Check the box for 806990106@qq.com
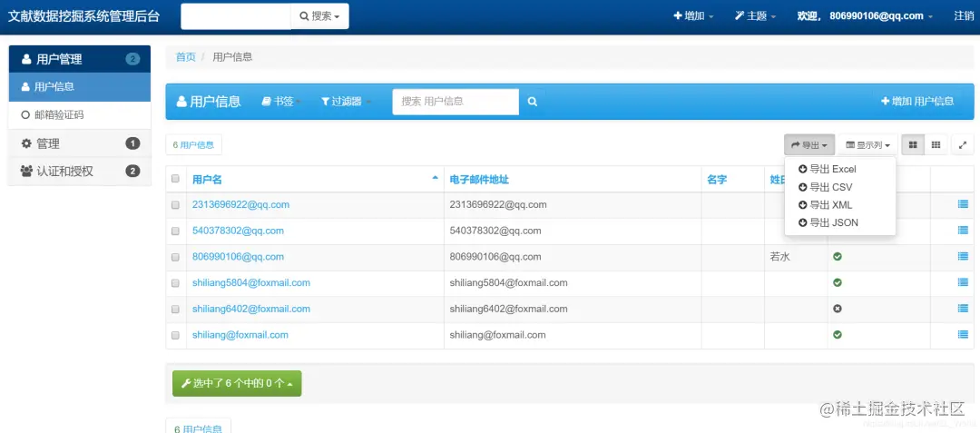980x433 pixels. 176,257
